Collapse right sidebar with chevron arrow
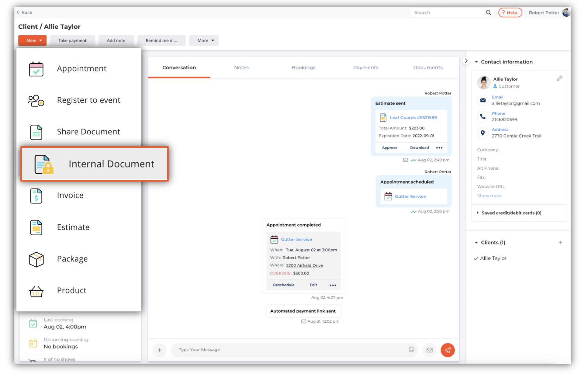Viewport: 588px width, 374px height. (466, 61)
